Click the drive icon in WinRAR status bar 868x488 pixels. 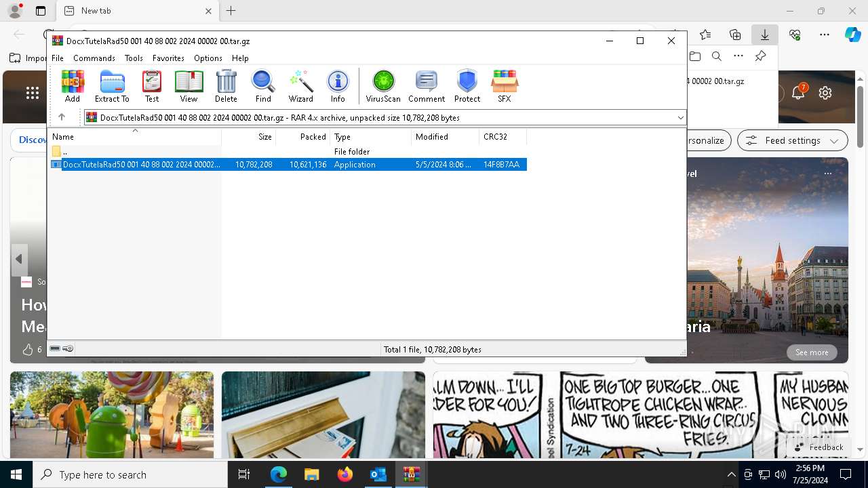tap(55, 349)
